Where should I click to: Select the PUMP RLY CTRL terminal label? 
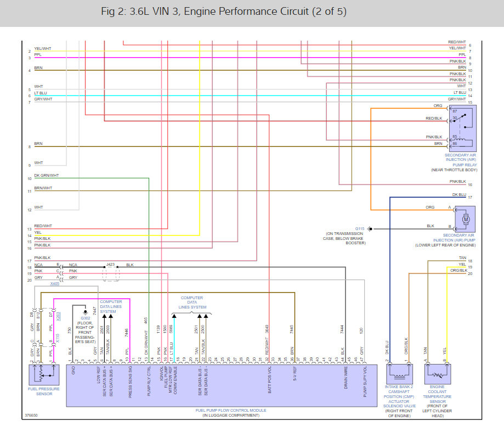click(x=149, y=381)
